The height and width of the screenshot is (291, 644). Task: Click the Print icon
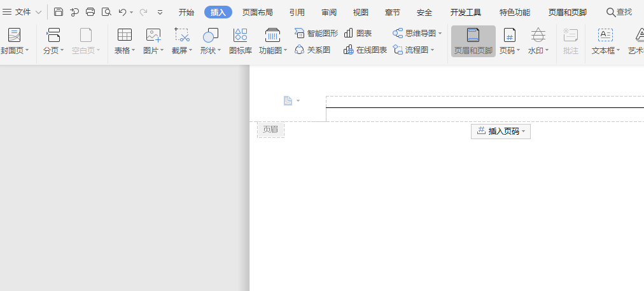[x=90, y=12]
